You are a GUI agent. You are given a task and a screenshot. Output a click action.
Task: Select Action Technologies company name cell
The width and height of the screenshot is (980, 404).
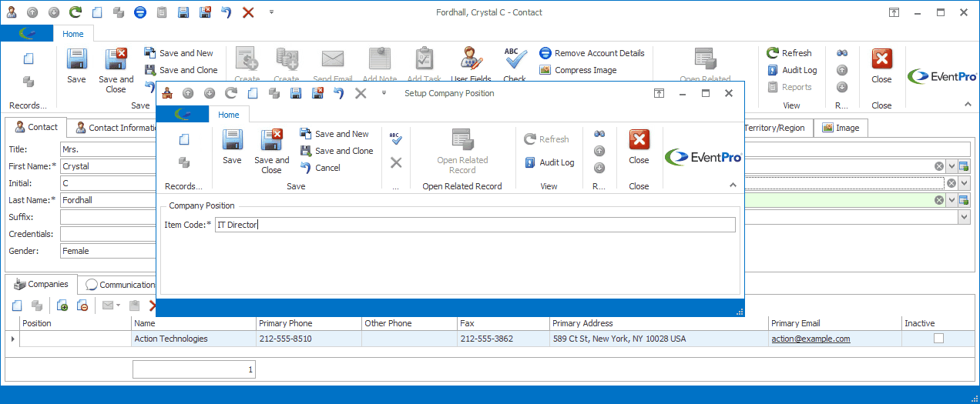click(193, 339)
